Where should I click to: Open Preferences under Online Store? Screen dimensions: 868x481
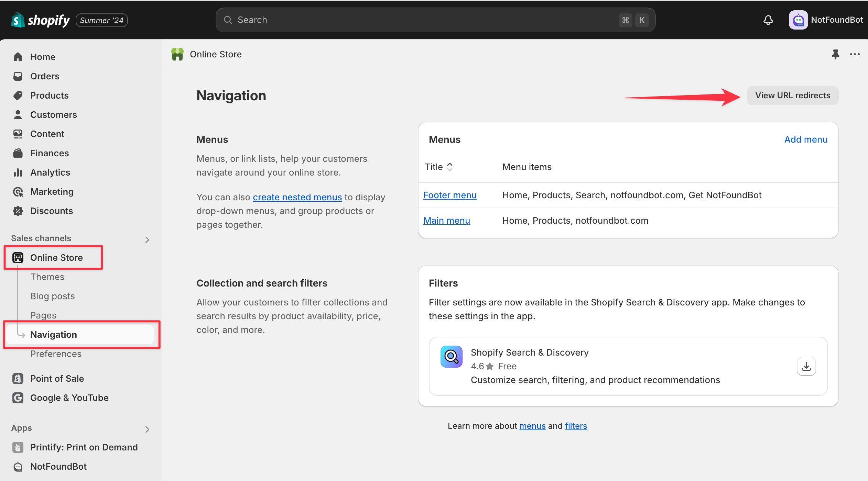point(56,354)
